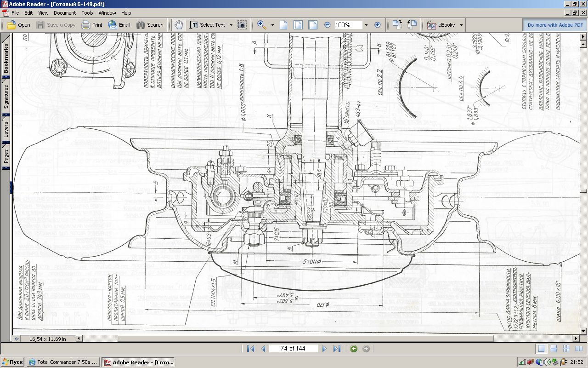Viewport: 588px width, 368px height.
Task: Open a file with the Open toolbar button
Action: click(18, 25)
